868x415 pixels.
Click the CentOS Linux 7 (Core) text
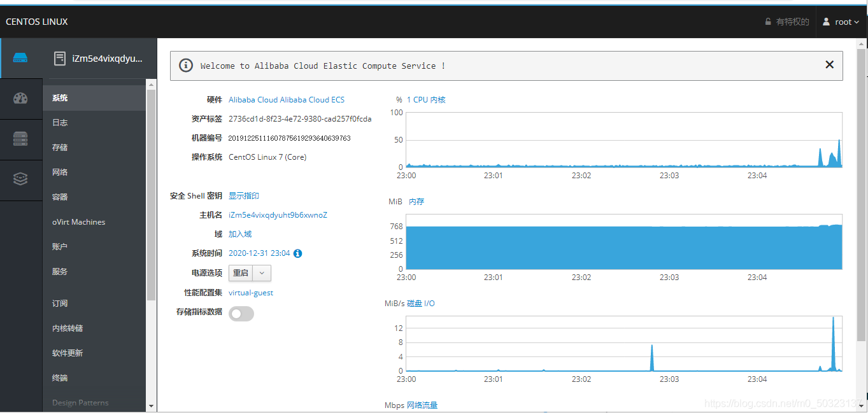267,157
